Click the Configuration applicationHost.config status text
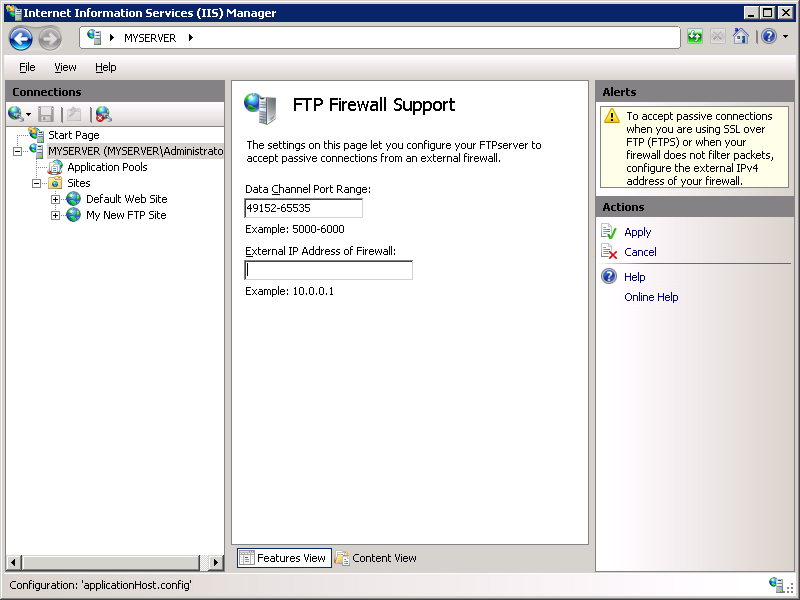 pyautogui.click(x=100, y=585)
